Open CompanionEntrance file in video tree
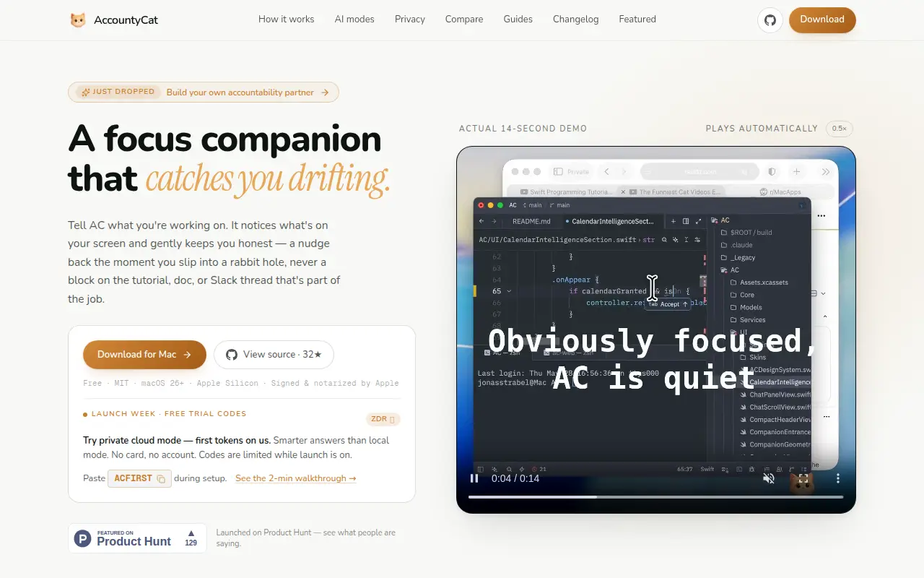Viewport: 924px width, 578px height. pos(775,432)
